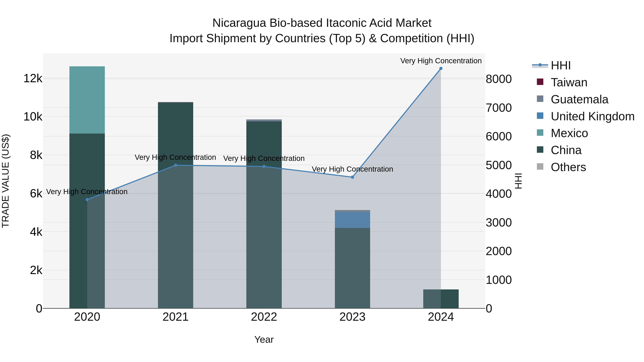The width and height of the screenshot is (644, 362).
Task: Toggle the Others legend entry
Action: pos(561,167)
